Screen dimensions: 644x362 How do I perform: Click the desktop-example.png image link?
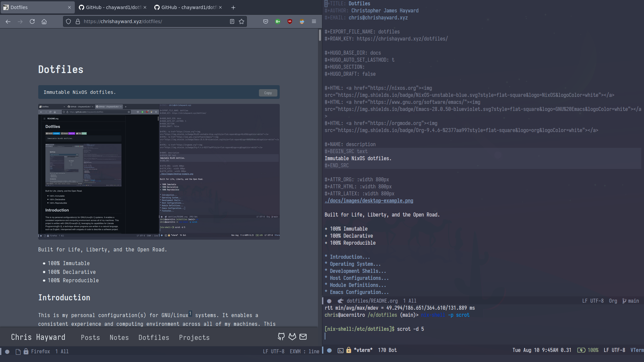(368, 201)
